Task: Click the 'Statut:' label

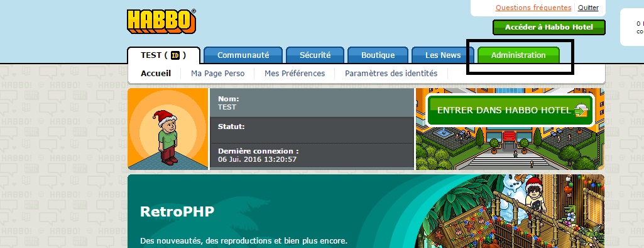Action: (x=231, y=127)
